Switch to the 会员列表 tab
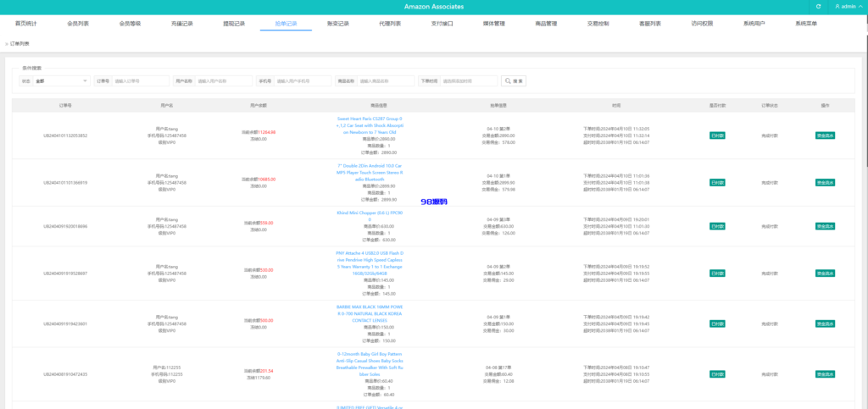 click(78, 24)
